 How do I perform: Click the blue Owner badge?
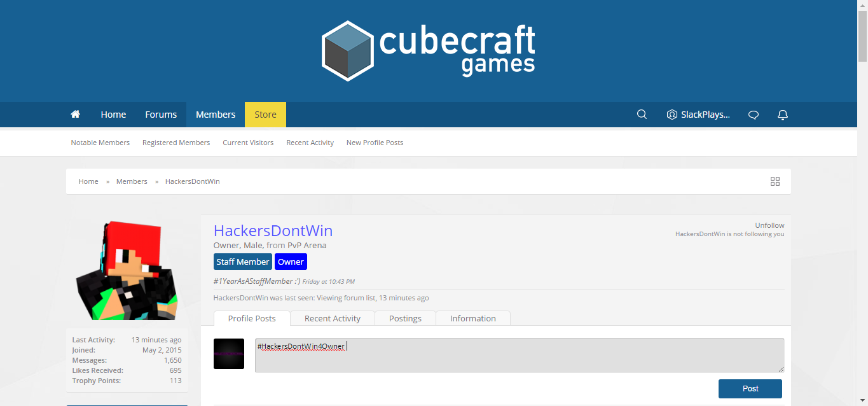[x=291, y=262]
